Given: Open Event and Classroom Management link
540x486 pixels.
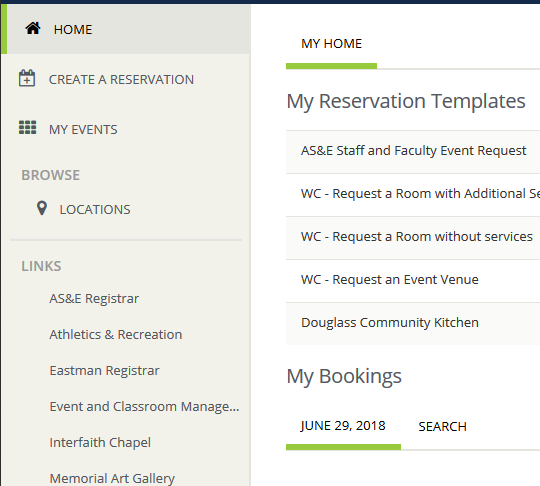Looking at the screenshot, I should coord(144,407).
